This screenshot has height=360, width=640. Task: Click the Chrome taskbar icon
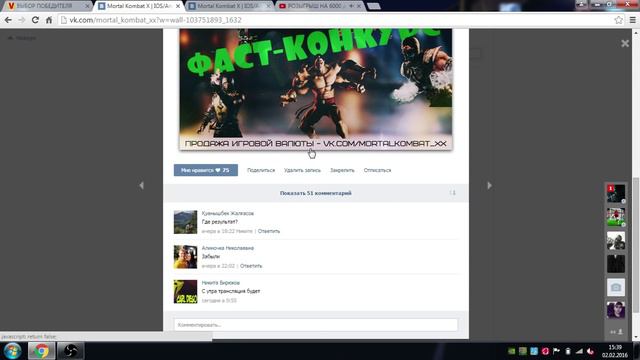pyautogui.click(x=41, y=351)
